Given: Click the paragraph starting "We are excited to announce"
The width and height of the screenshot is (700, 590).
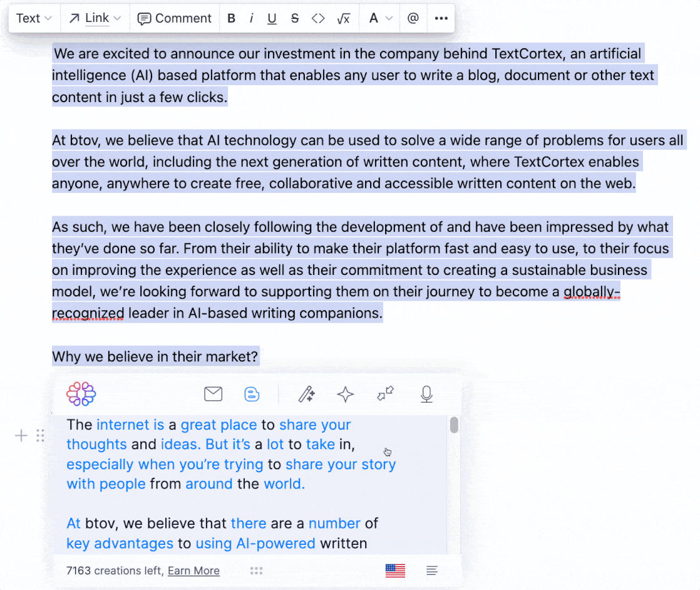Looking at the screenshot, I should (354, 75).
